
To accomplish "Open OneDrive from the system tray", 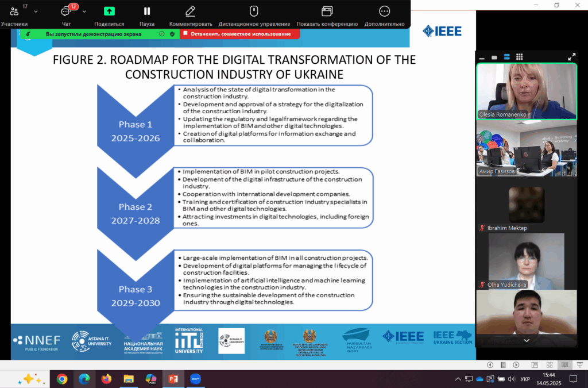I will pyautogui.click(x=479, y=379).
